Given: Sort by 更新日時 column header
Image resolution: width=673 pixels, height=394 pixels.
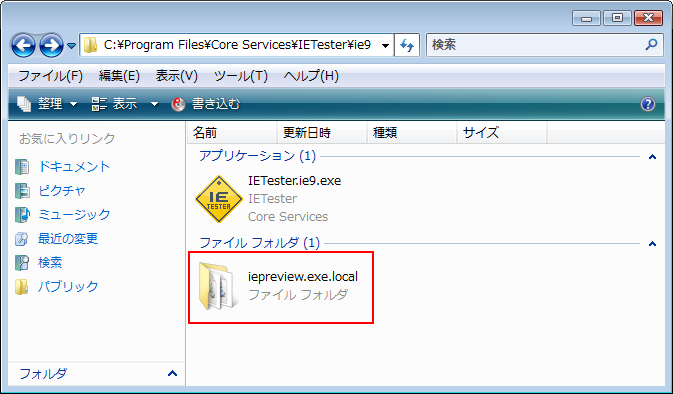Looking at the screenshot, I should tap(322, 133).
